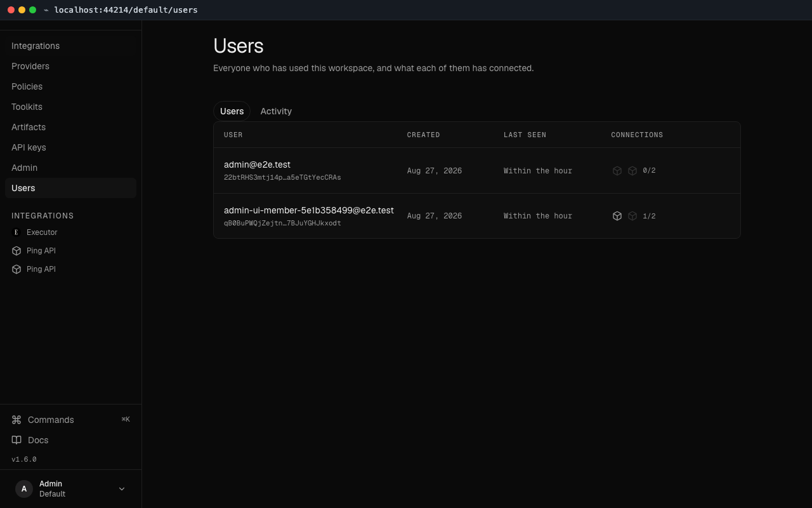Screen dimensions: 812x508
Task: Click the localhost address bar URL
Action: click(x=126, y=10)
